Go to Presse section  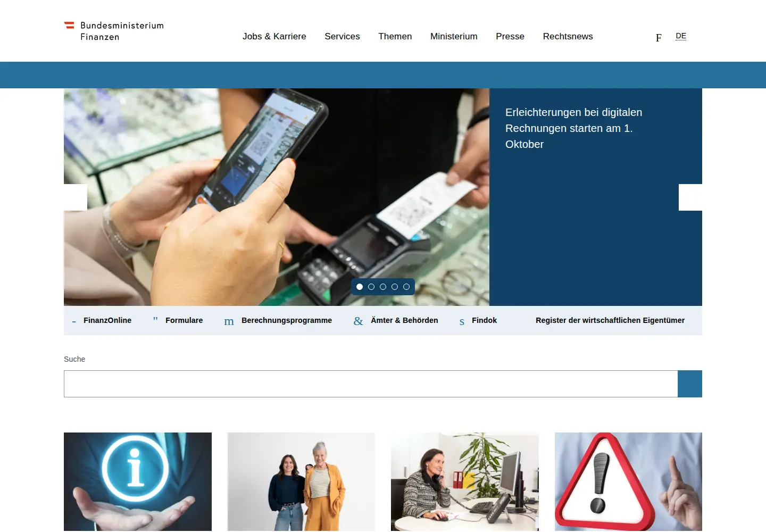(x=510, y=36)
